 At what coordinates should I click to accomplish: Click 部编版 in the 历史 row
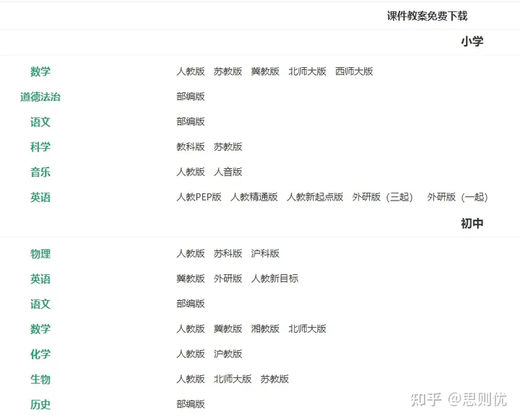[x=191, y=404]
